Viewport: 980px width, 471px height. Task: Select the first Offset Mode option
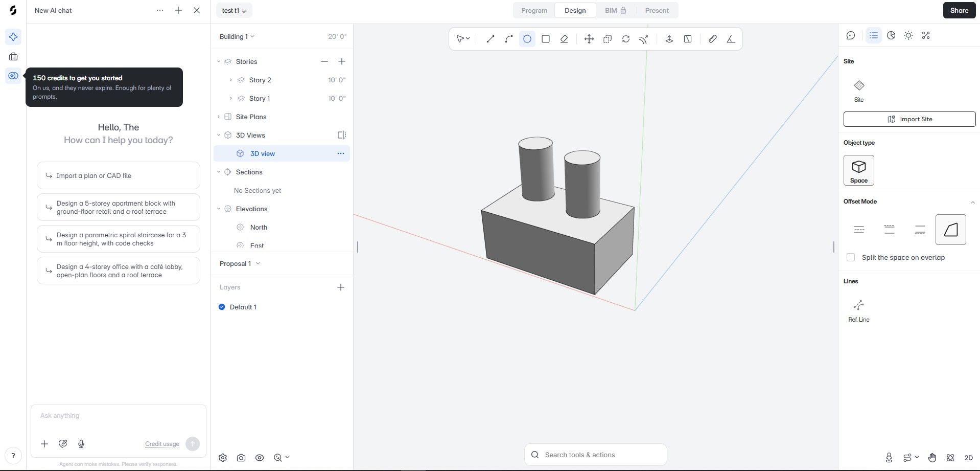pyautogui.click(x=859, y=230)
